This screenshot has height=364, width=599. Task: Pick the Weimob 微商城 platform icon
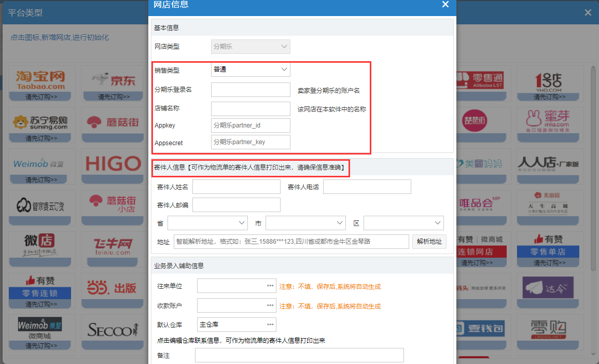40,328
